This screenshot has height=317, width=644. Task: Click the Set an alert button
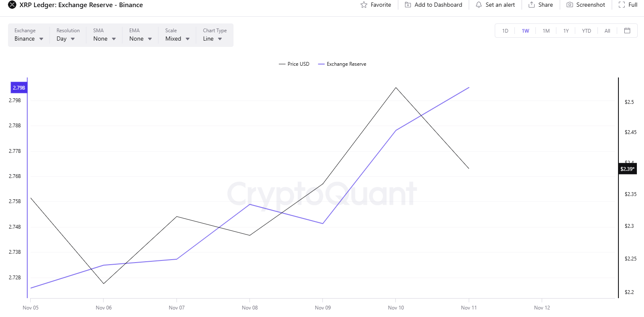(x=495, y=5)
